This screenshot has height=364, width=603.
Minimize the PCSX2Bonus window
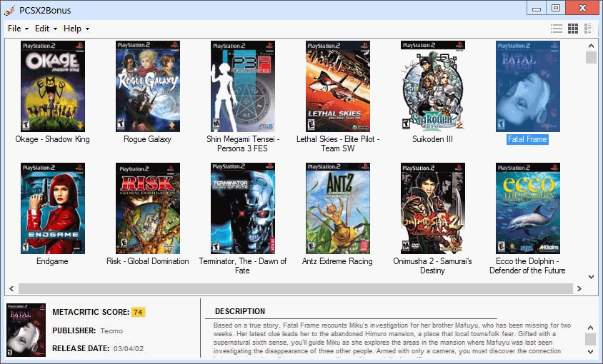click(x=537, y=8)
